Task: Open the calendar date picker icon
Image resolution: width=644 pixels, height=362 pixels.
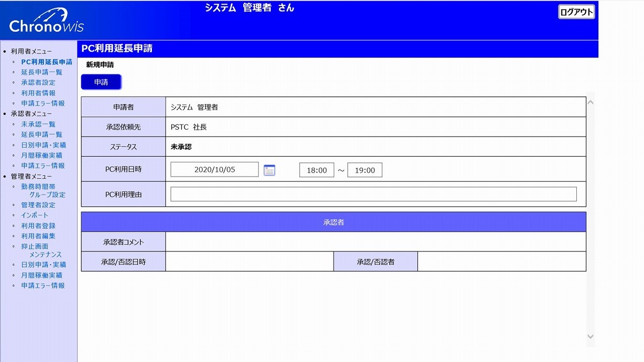Action: 269,170
